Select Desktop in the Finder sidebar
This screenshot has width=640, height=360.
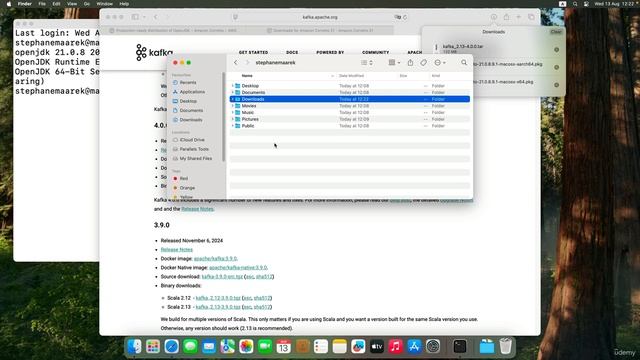click(188, 101)
